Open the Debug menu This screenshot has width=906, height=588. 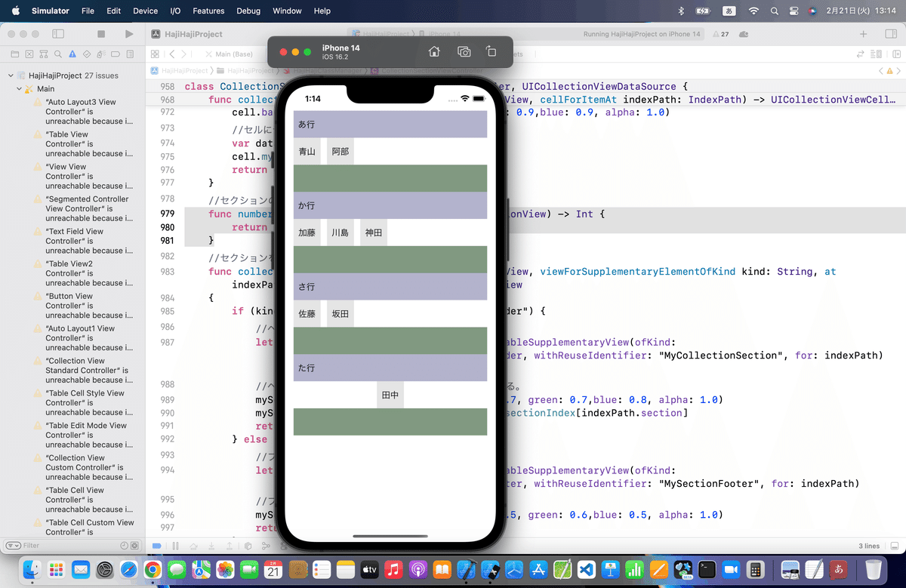point(248,11)
